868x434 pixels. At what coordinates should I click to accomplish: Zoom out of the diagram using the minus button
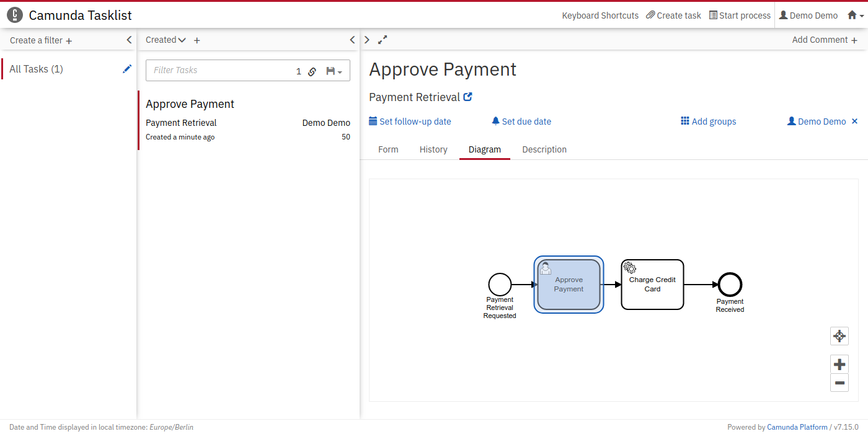tap(839, 383)
